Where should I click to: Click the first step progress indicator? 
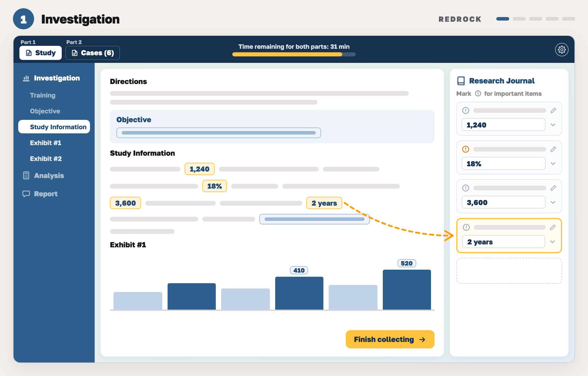pos(503,19)
